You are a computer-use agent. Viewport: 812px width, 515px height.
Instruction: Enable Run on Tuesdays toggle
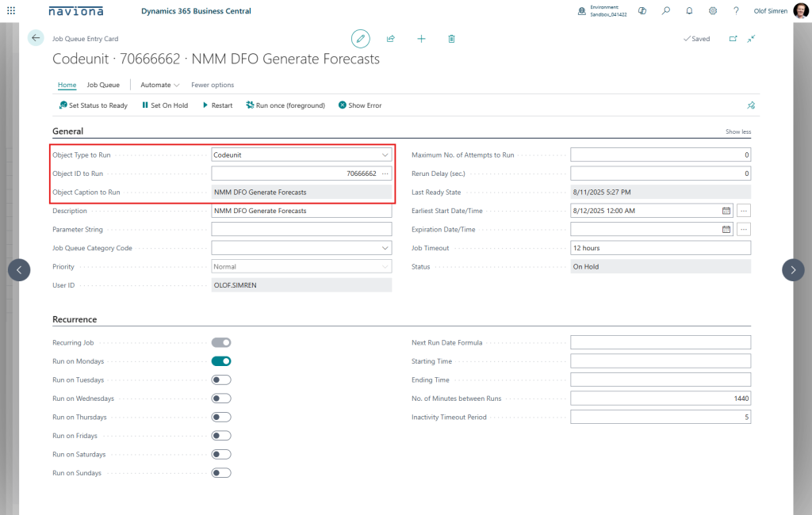(x=221, y=380)
